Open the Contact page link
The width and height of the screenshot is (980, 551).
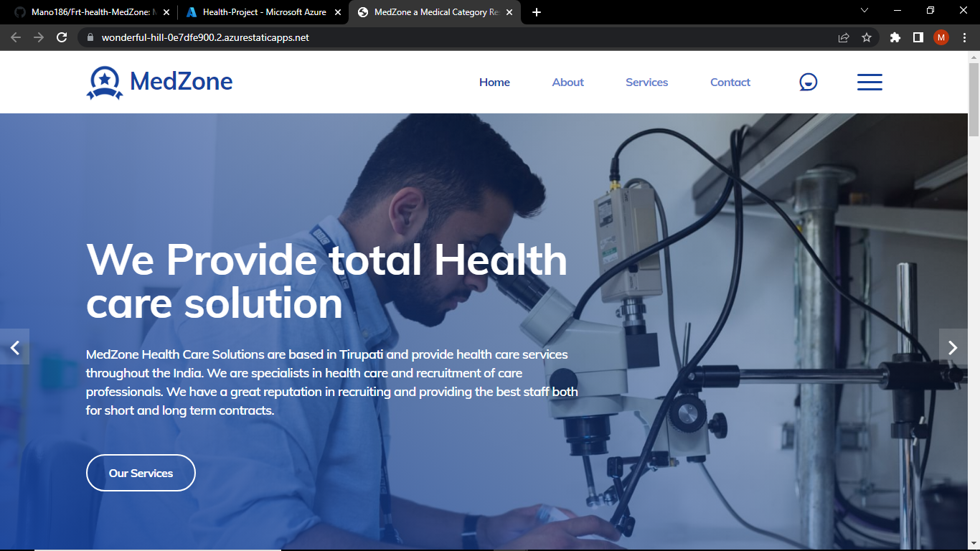(730, 82)
